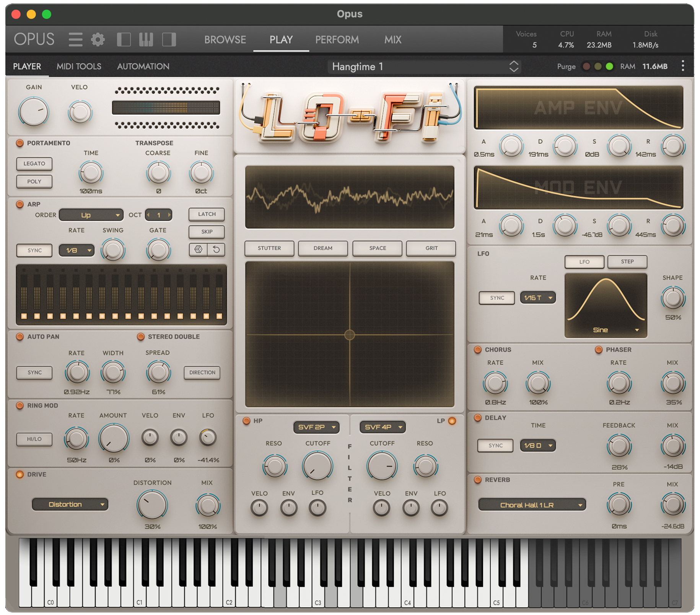The image size is (700, 615).
Task: Click the STUTTER macro button
Action: click(269, 248)
